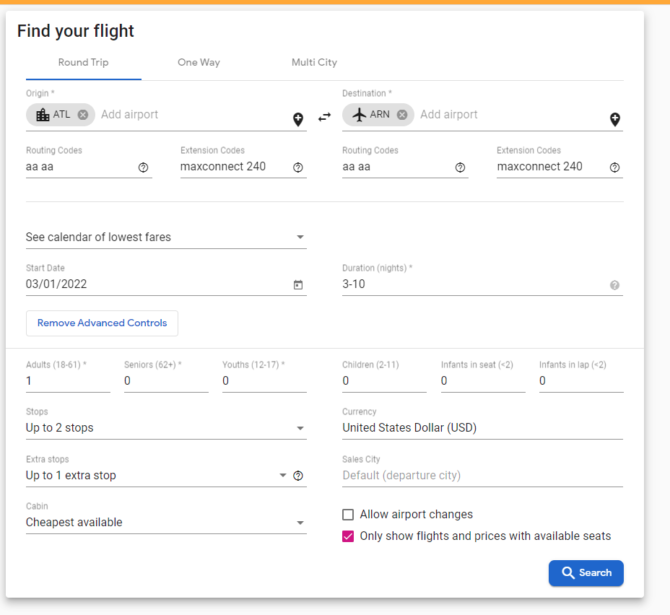Show help for Duration nights field
Viewport: 670px width, 615px height.
click(614, 285)
